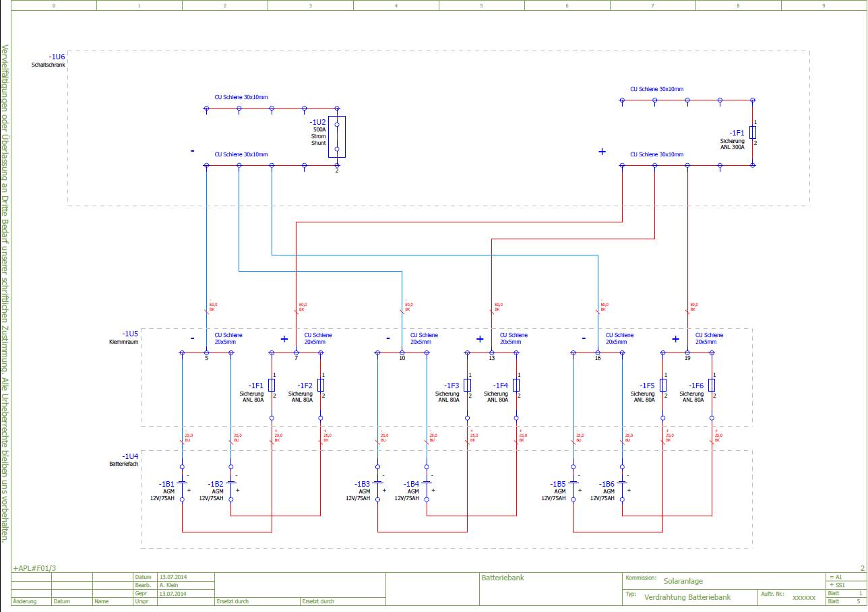868x612 pixels.
Task: Select terminal point numbered 16
Action: pyautogui.click(x=597, y=353)
